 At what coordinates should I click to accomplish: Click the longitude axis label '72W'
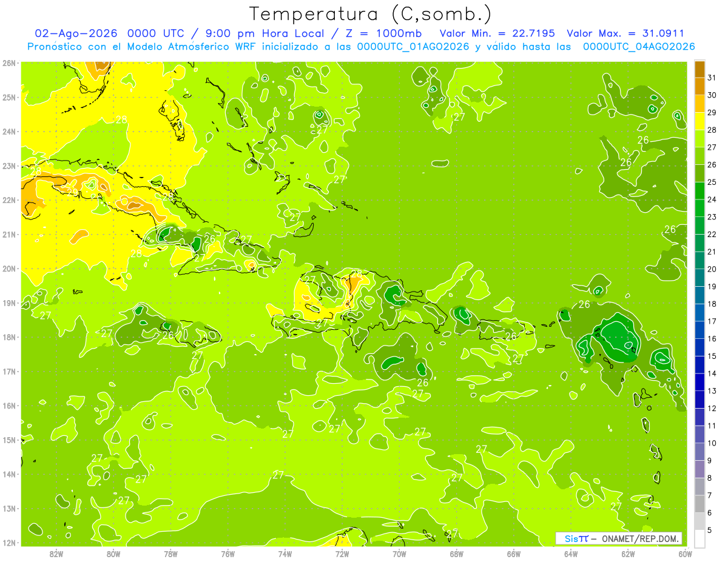click(342, 554)
